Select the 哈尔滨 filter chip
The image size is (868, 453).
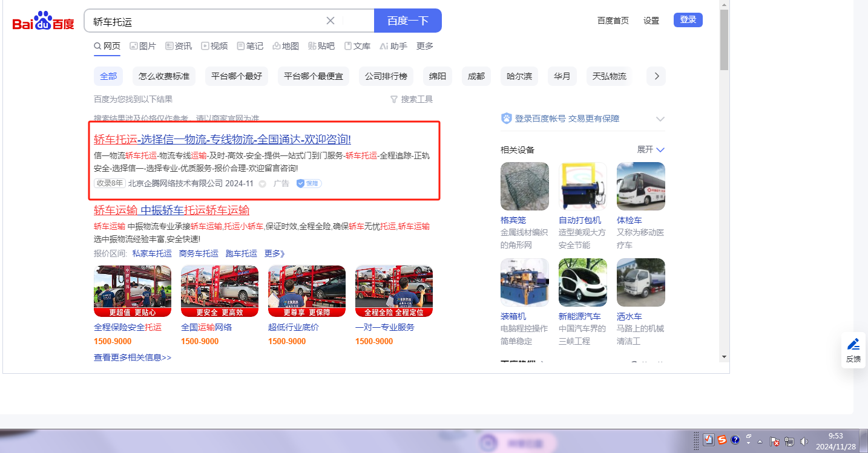click(x=519, y=76)
